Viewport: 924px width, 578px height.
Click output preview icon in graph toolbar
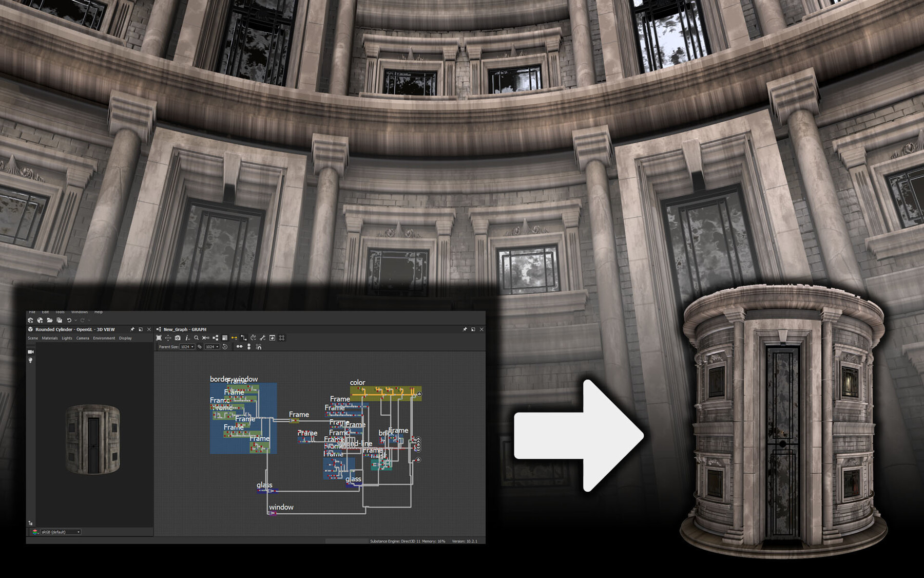[272, 338]
